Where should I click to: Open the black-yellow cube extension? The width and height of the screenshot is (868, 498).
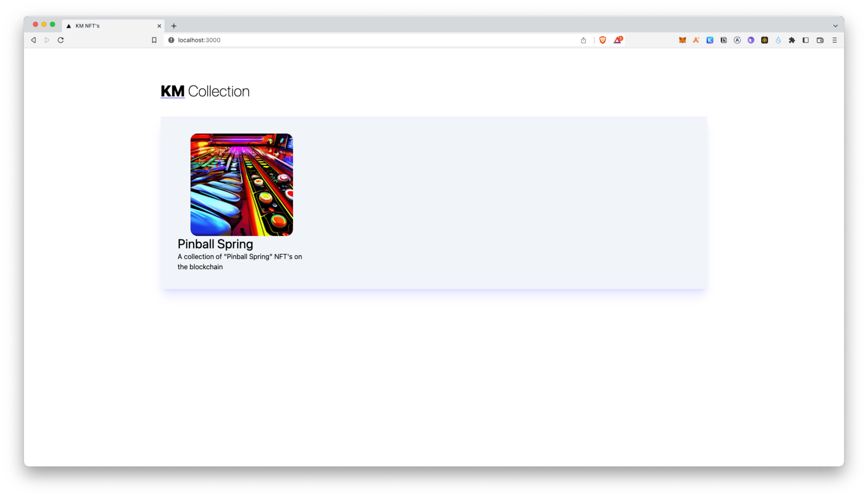[764, 40]
